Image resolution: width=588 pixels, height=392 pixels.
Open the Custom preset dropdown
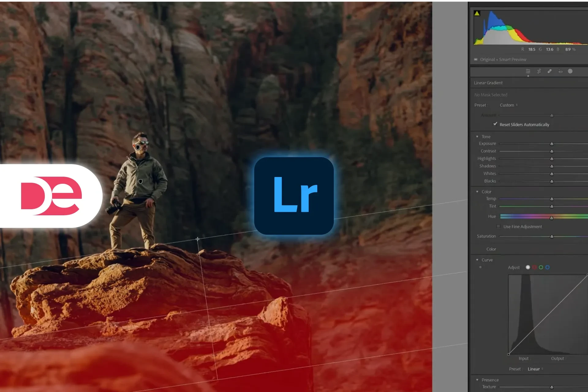[x=509, y=105]
